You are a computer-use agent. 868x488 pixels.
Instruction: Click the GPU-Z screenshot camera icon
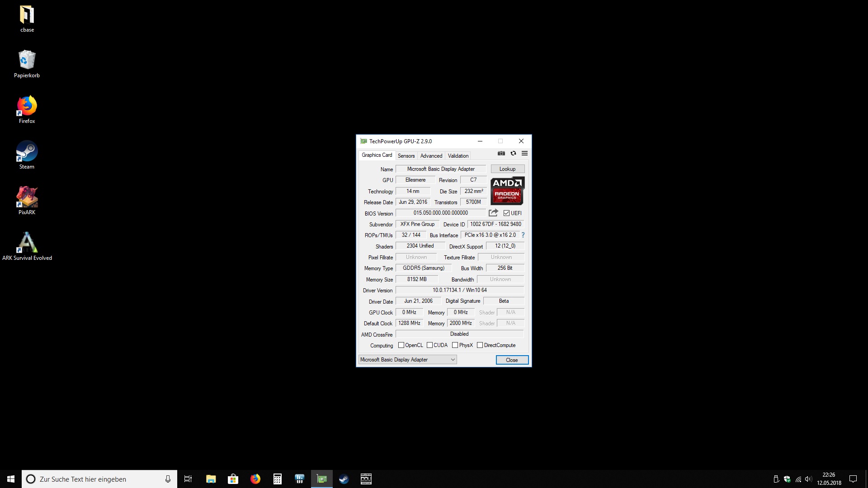(x=501, y=153)
